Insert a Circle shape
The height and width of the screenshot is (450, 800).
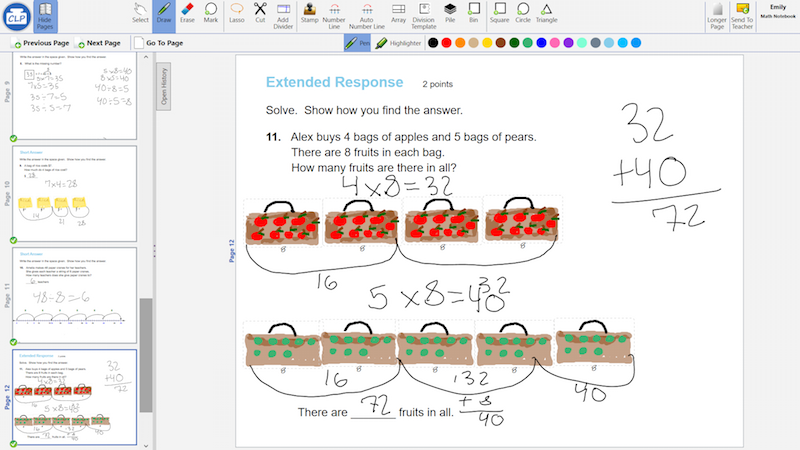coord(523,13)
